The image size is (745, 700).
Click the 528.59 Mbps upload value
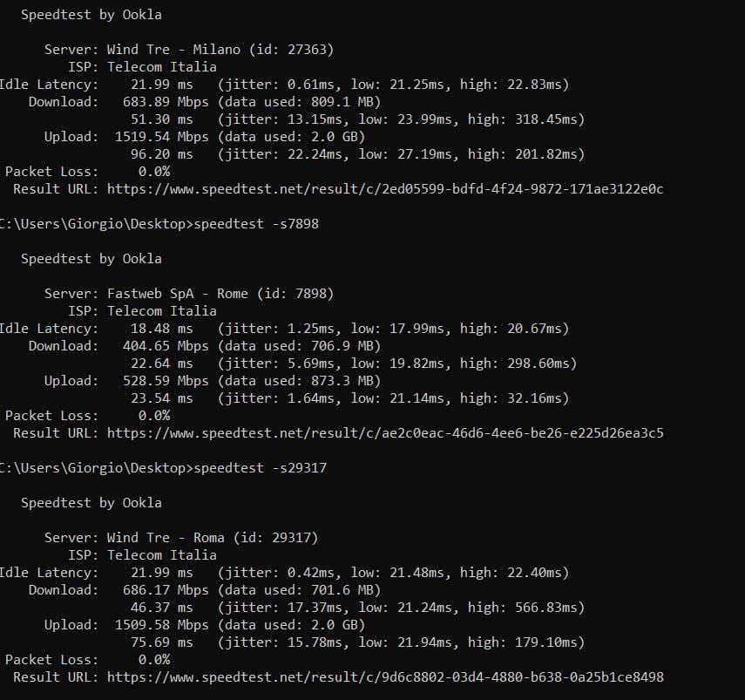(166, 381)
